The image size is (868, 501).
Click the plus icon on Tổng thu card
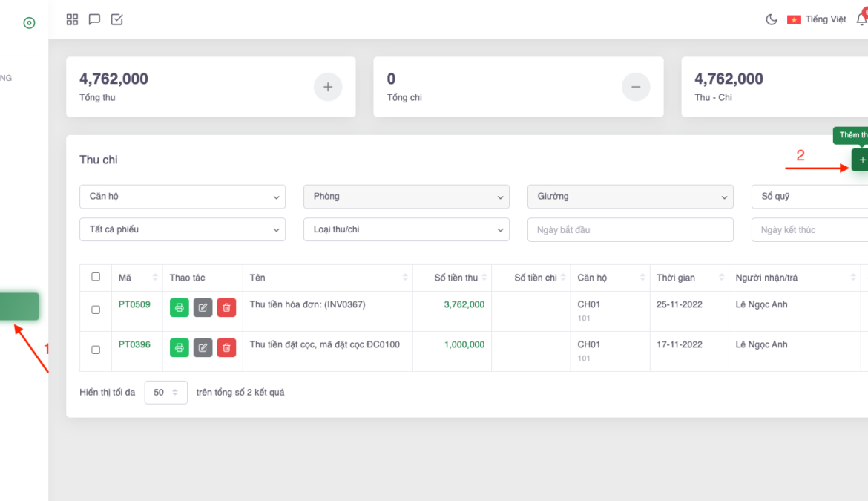[x=328, y=87]
